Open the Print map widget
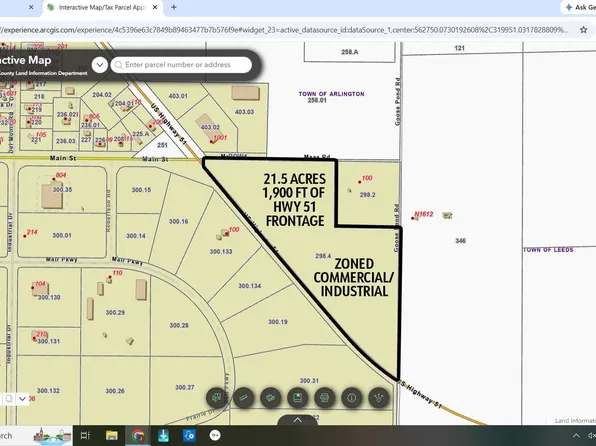The image size is (596, 446). (x=325, y=398)
